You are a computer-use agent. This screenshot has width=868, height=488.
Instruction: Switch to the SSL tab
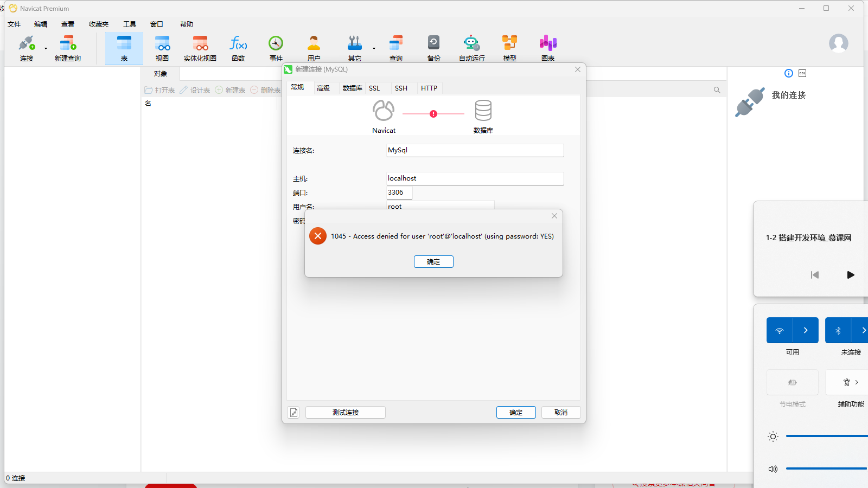pos(375,88)
